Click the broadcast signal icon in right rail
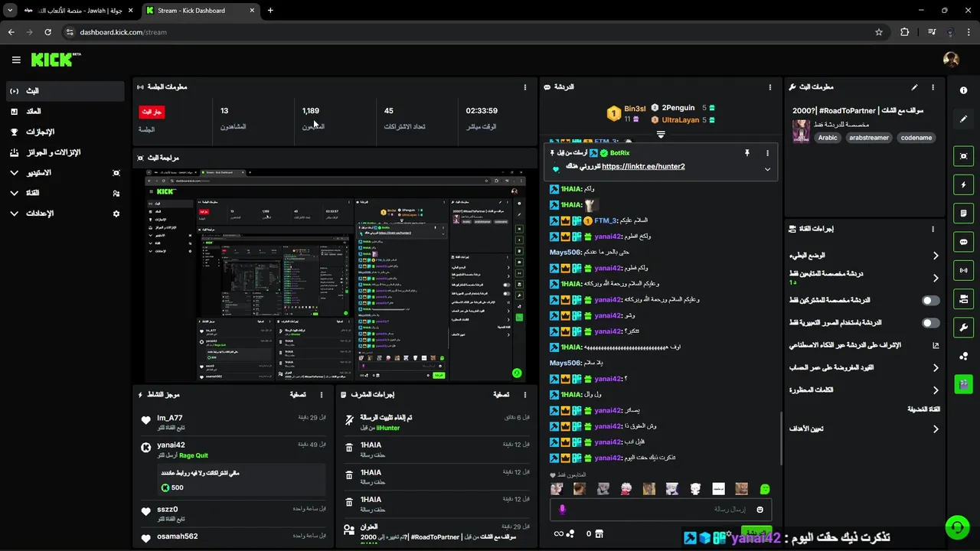This screenshot has height=551, width=980. (x=963, y=270)
